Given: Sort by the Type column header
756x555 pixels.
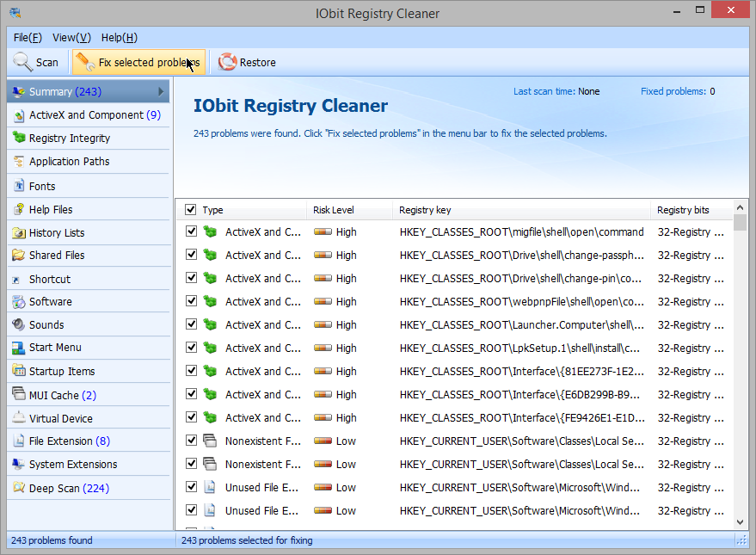Looking at the screenshot, I should 212,210.
